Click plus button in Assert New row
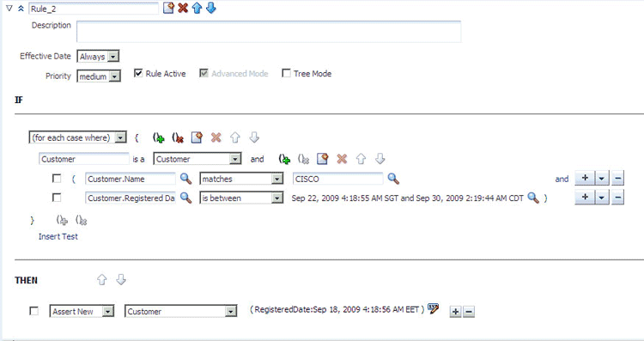Screen dimensions: 644x341 point(455,312)
